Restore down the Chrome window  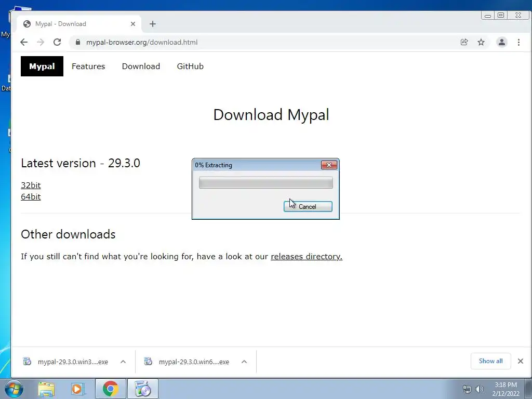click(501, 15)
